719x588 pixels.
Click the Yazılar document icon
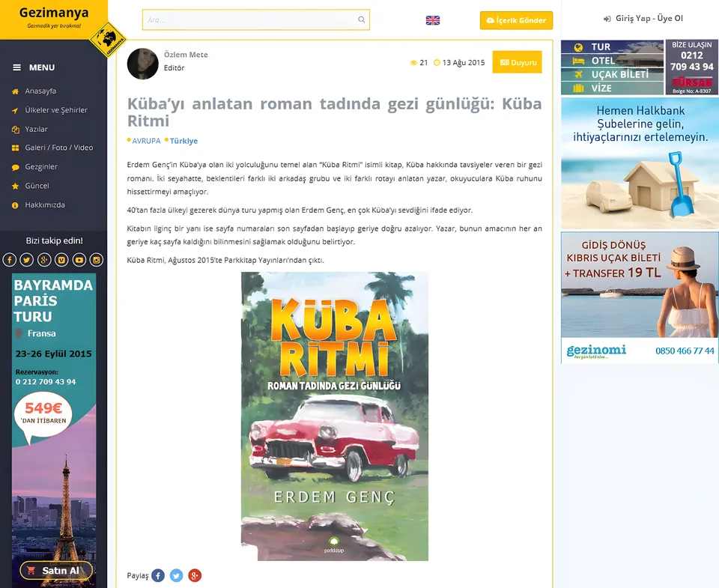15,130
